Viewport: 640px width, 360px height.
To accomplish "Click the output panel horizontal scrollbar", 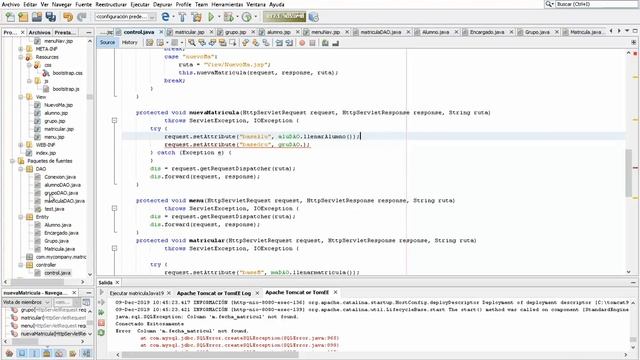I will [x=210, y=355].
